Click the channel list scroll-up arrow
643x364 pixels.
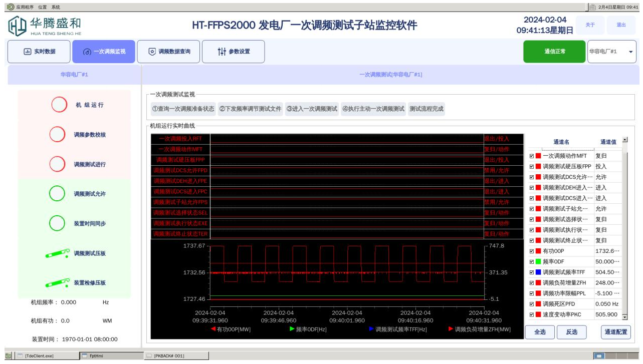pyautogui.click(x=624, y=140)
